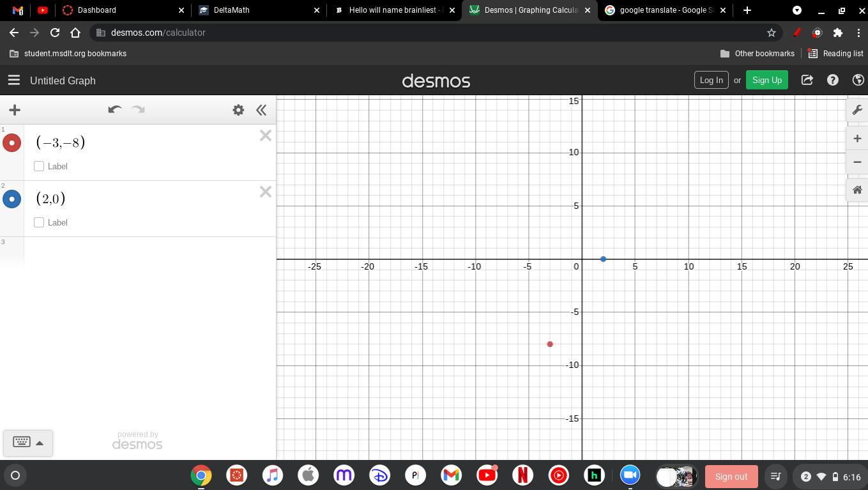Open the Extensions puzzle piece menu
Image resolution: width=868 pixels, height=490 pixels.
pyautogui.click(x=838, y=33)
